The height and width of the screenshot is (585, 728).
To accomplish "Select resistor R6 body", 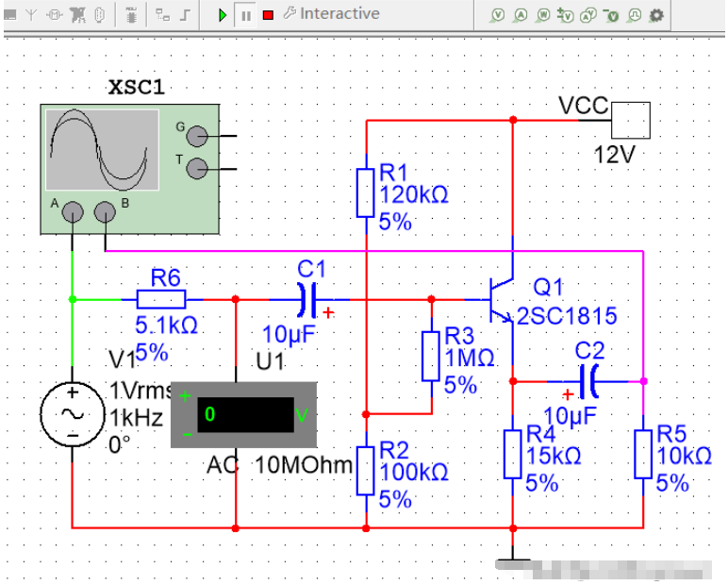I will (x=161, y=299).
